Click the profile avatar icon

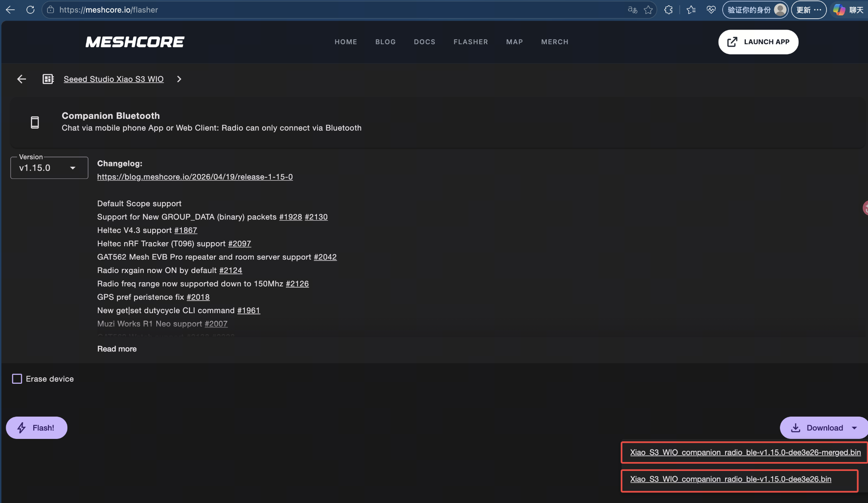coord(780,10)
